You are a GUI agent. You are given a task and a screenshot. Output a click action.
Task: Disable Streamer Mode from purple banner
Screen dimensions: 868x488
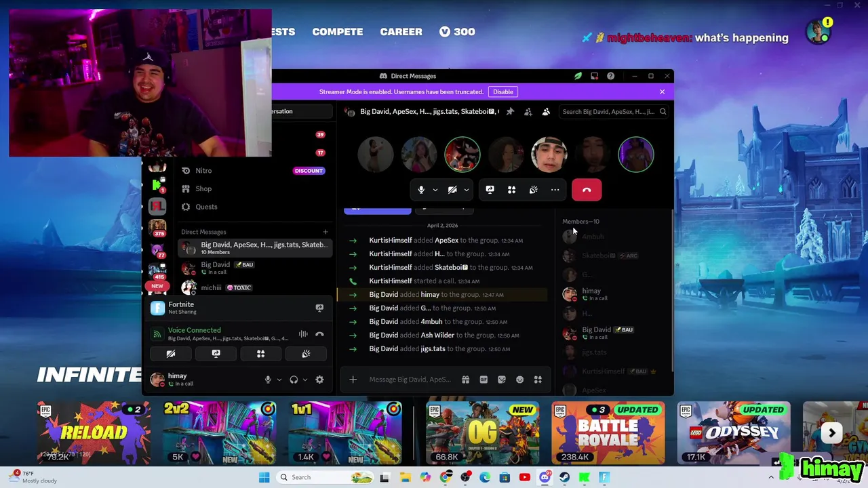503,91
